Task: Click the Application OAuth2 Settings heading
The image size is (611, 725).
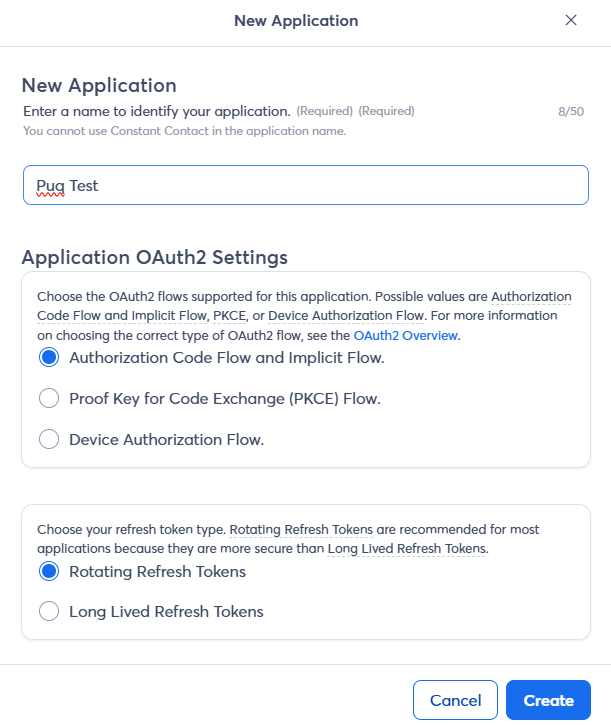Action: point(154,257)
